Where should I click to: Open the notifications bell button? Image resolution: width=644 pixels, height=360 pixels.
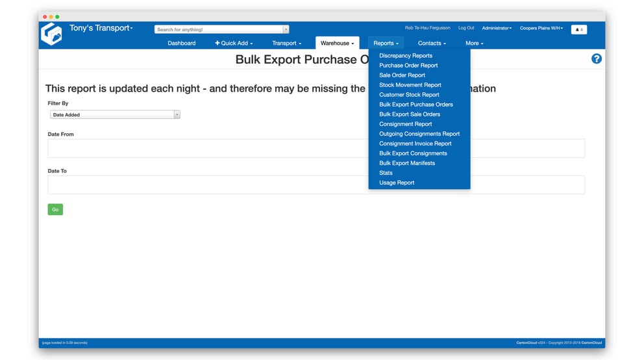pos(578,30)
